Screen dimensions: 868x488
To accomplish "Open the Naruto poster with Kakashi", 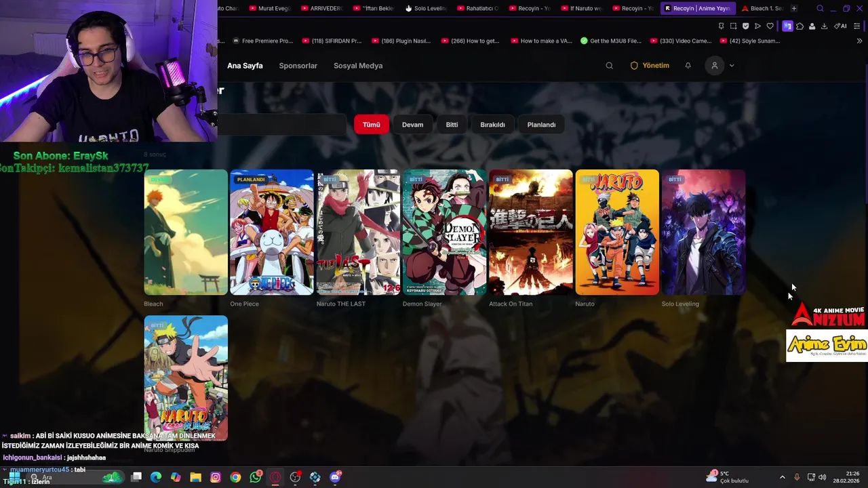I will point(617,232).
